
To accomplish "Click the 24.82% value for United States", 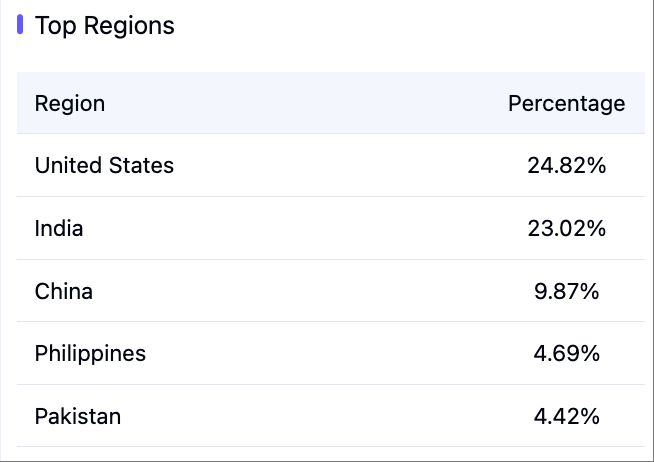I will (566, 166).
